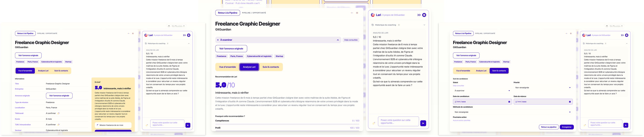This screenshot has height=137, width=644.
Task: Click the 'Cybersécurité et logiciels' tag in Analyse Lari screen
Action: point(259,56)
